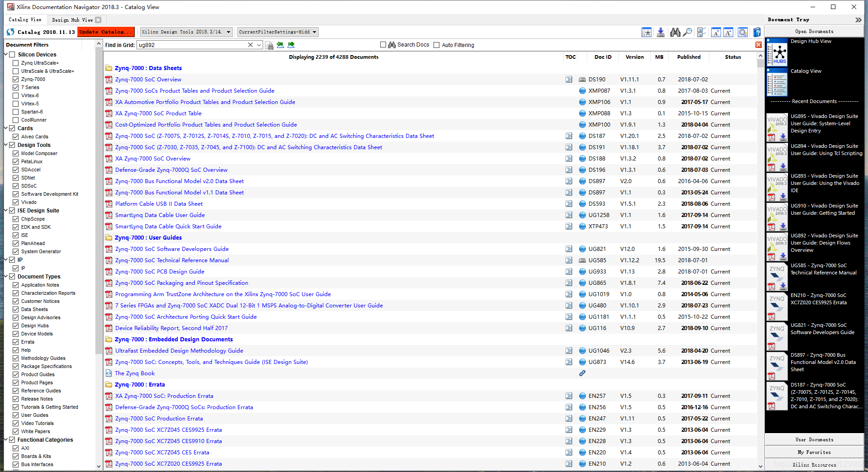Click the link icon for The Zynq Book
Image resolution: width=868 pixels, height=472 pixels.
[x=582, y=373]
